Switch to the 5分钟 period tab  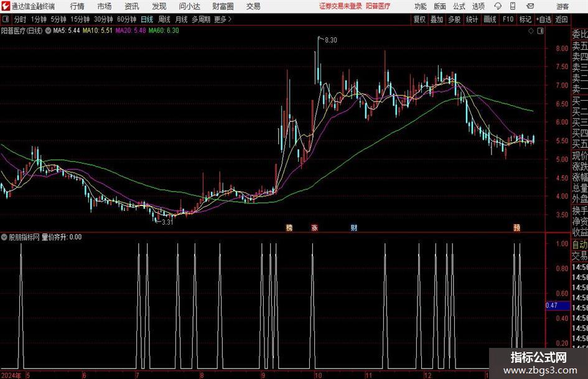[58, 19]
